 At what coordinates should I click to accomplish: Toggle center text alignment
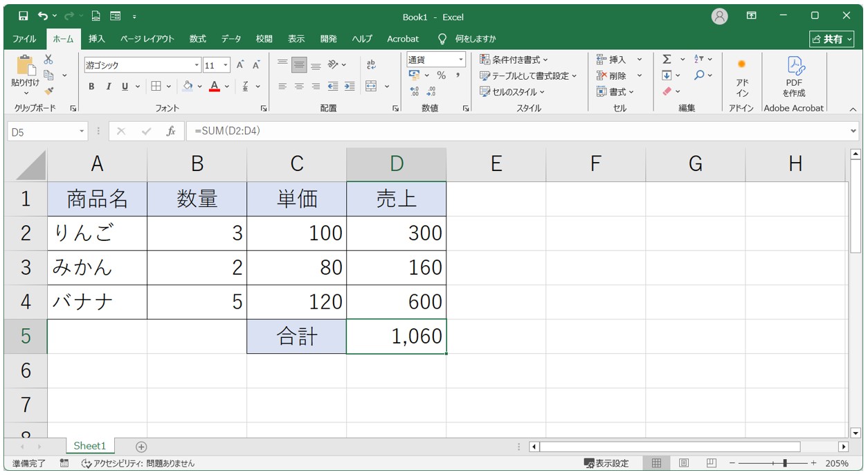(x=299, y=87)
